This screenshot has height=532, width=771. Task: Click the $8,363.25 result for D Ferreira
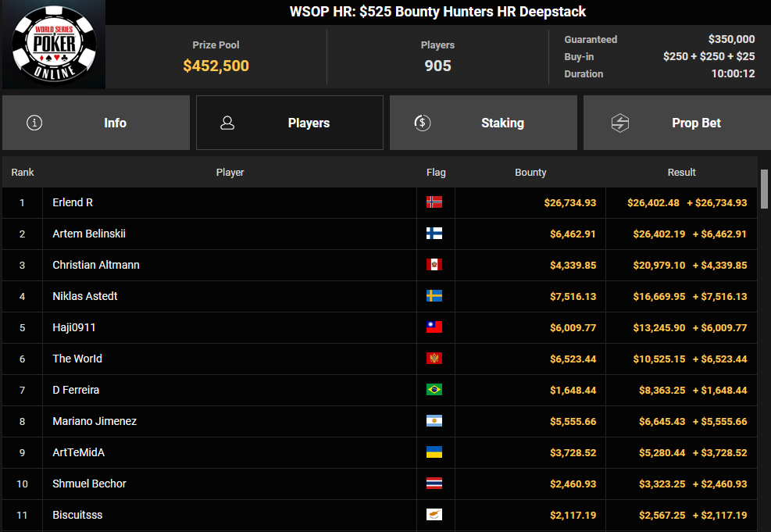point(662,391)
